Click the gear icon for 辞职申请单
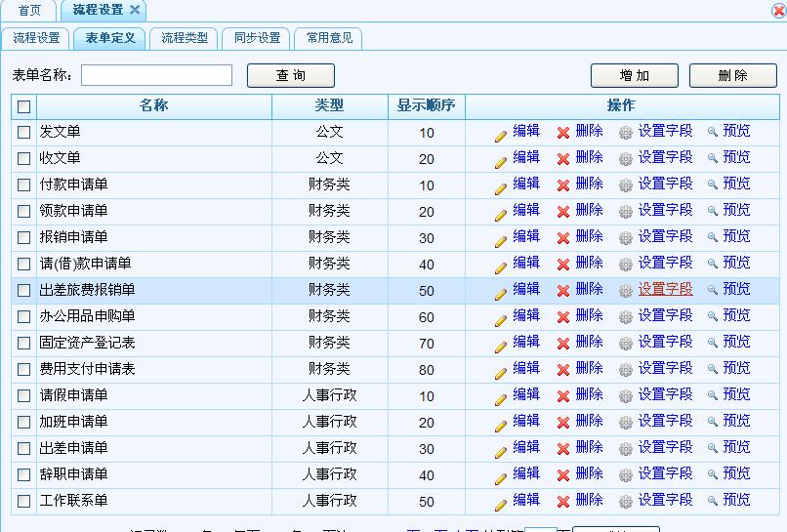Screen dimensions: 787x532 [x=626, y=475]
